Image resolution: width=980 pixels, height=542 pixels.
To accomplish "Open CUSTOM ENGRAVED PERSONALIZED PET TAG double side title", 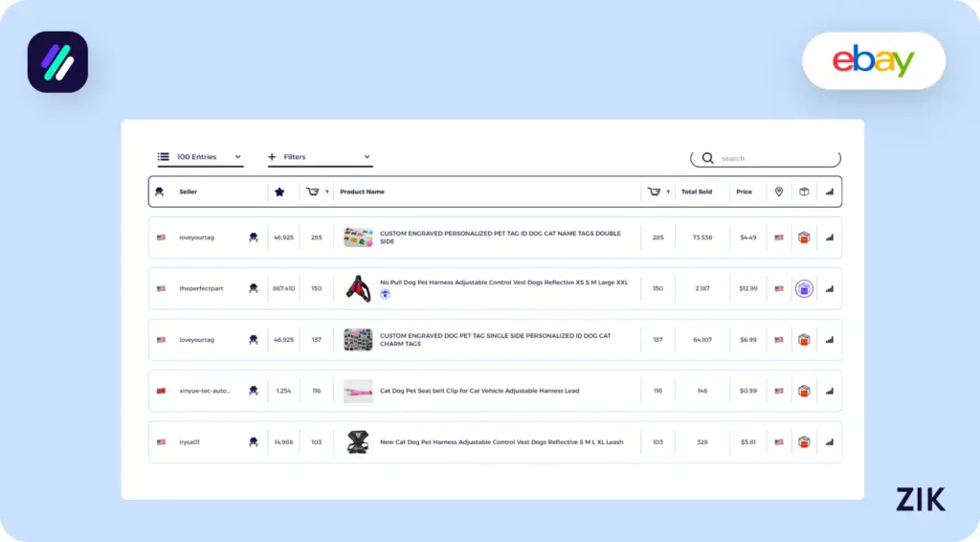I will click(x=501, y=237).
